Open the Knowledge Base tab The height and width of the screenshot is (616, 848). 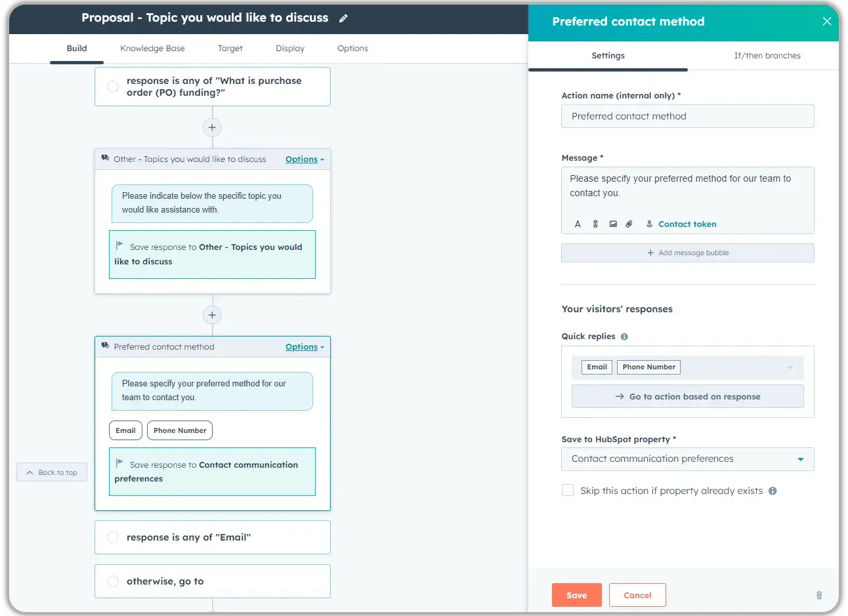(152, 48)
